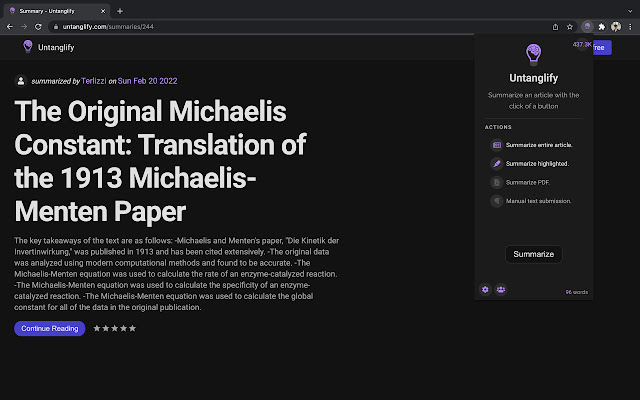
Task: Choose Manual text submission option
Action: coord(538,201)
